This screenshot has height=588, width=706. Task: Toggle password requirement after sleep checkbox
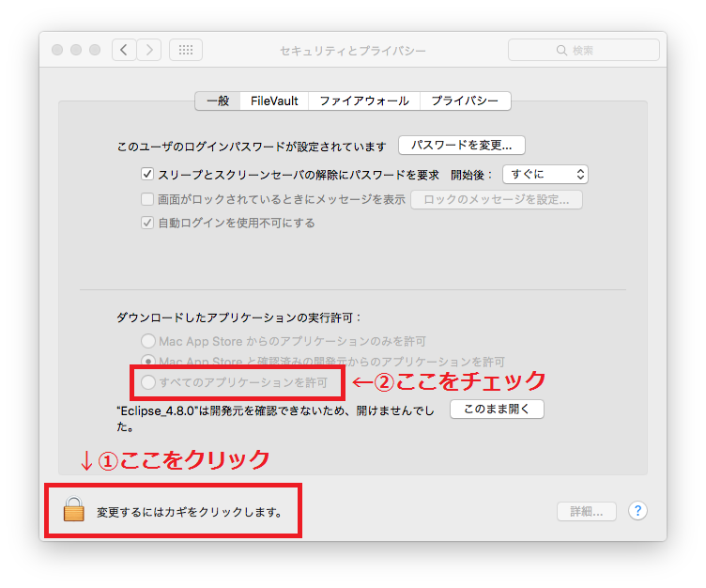(147, 174)
